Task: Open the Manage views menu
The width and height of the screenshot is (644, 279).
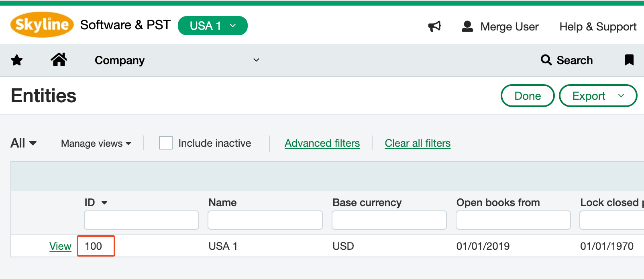Action: [x=96, y=144]
